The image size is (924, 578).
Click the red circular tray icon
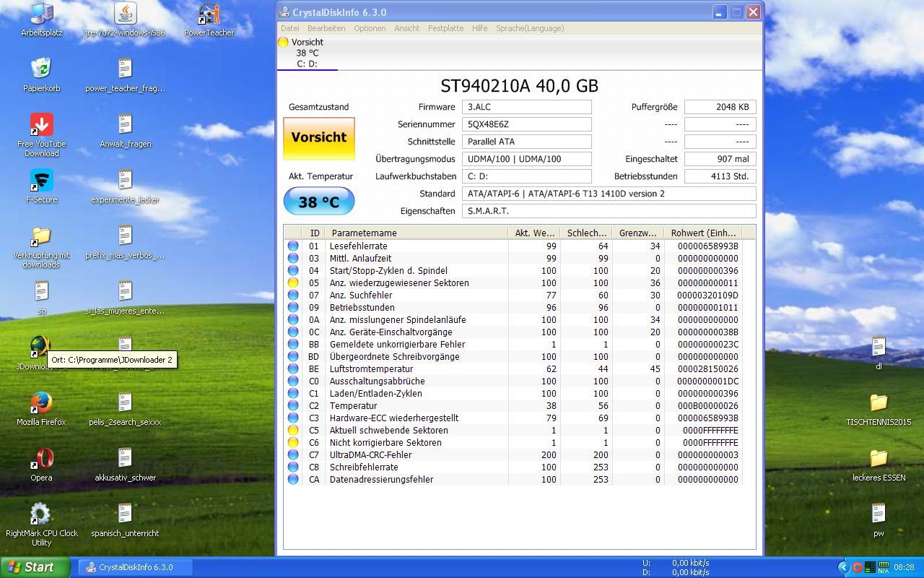(858, 567)
